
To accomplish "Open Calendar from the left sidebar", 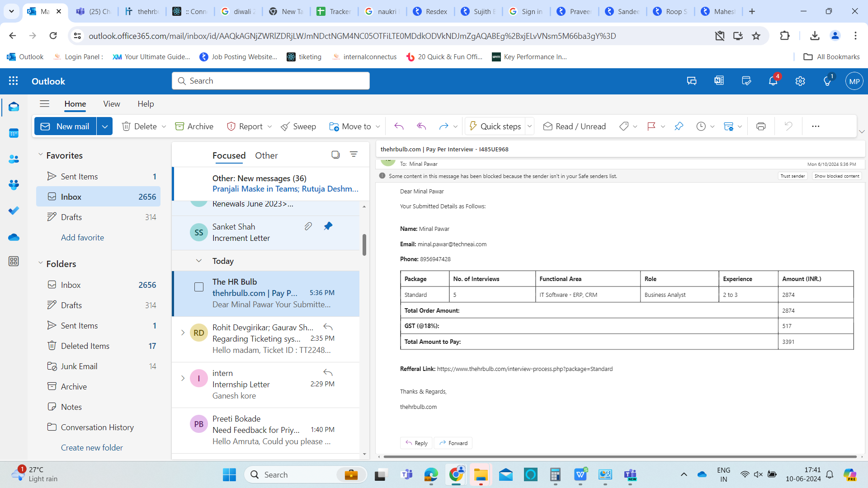I will (x=14, y=133).
